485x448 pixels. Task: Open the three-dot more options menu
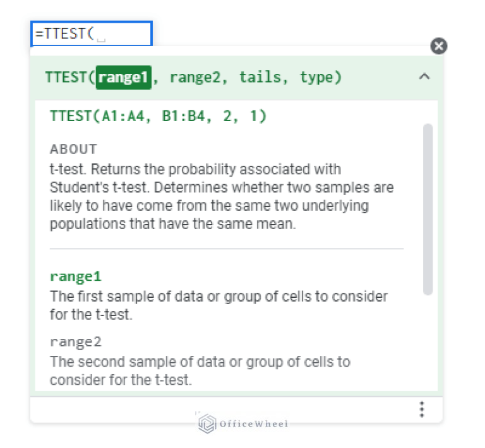pos(422,409)
